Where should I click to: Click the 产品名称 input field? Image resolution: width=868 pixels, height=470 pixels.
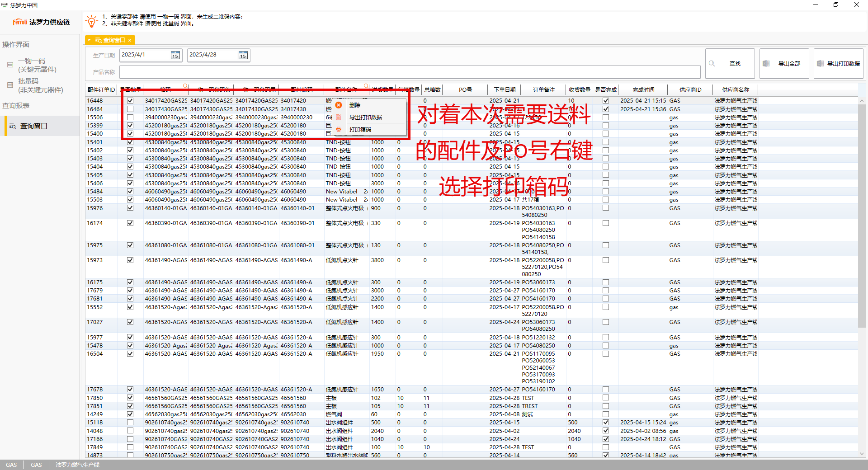410,72
